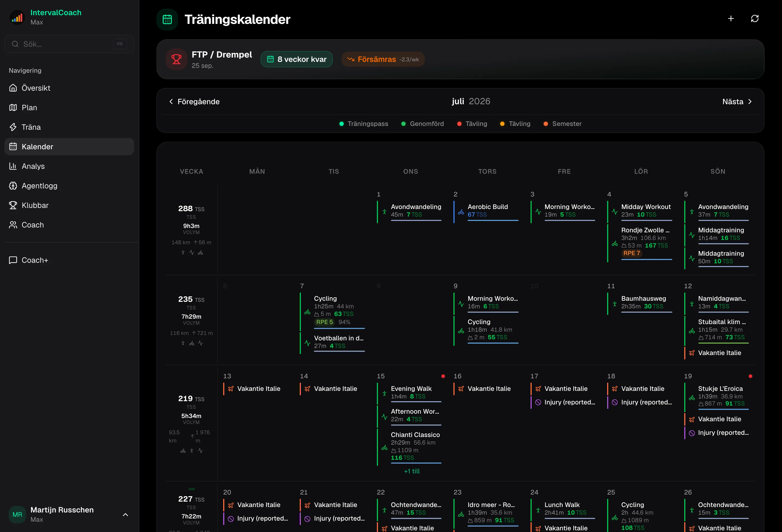
Task: Open the July 7 Cycling activity
Action: [x=333, y=311]
